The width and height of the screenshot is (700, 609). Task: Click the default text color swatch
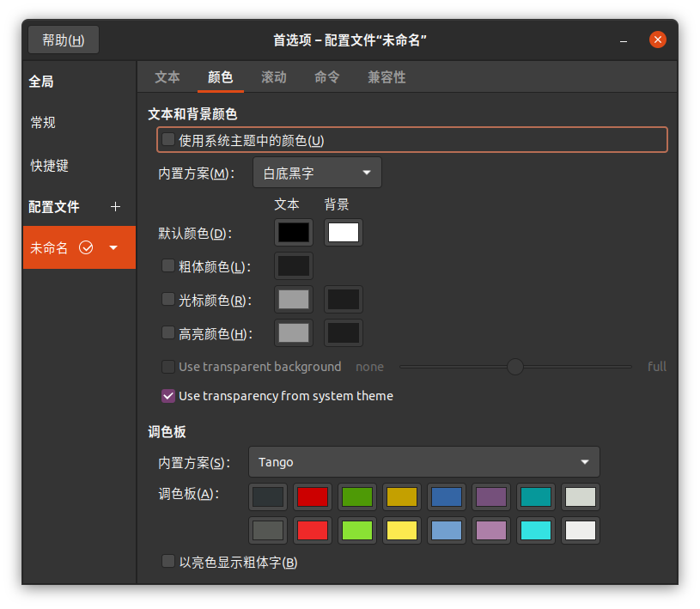tap(293, 232)
